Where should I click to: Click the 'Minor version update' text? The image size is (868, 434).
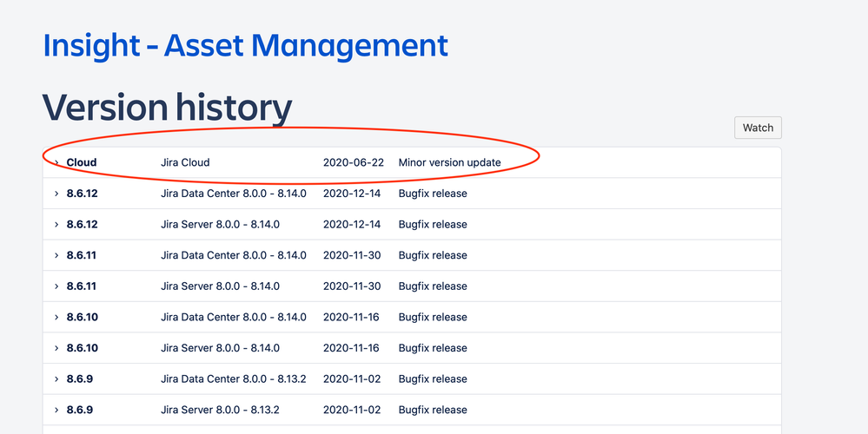pyautogui.click(x=449, y=162)
